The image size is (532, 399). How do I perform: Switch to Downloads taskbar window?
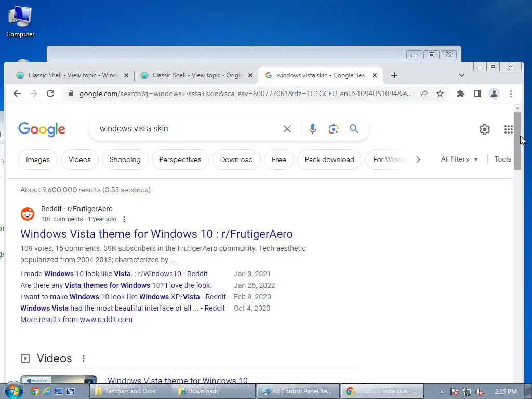point(214,391)
